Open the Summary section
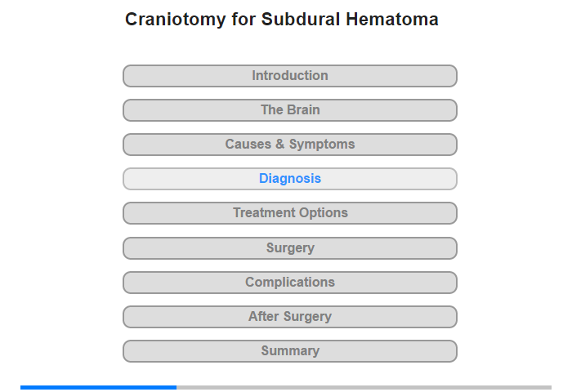Screen dimensions: 572x392 [289, 351]
